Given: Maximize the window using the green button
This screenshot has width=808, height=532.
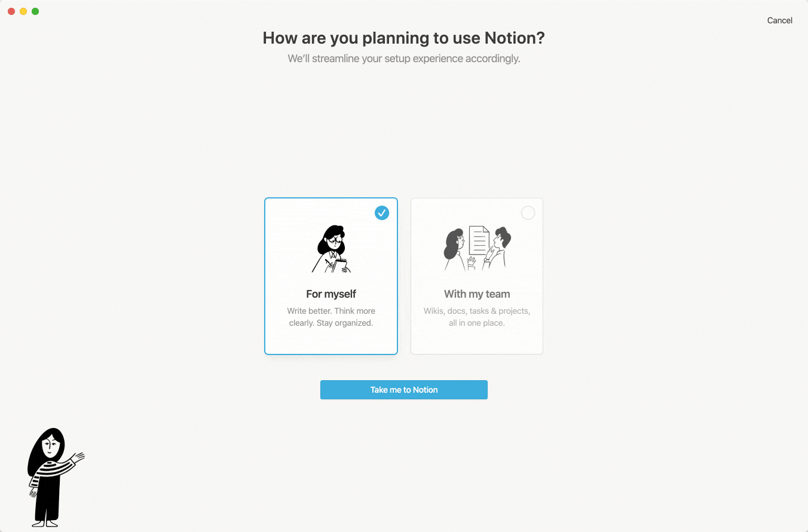Looking at the screenshot, I should click(x=35, y=11).
